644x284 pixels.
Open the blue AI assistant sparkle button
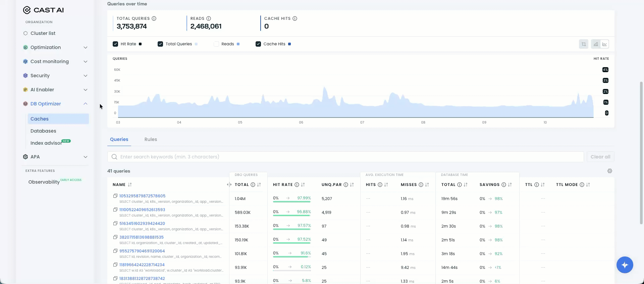tap(625, 265)
